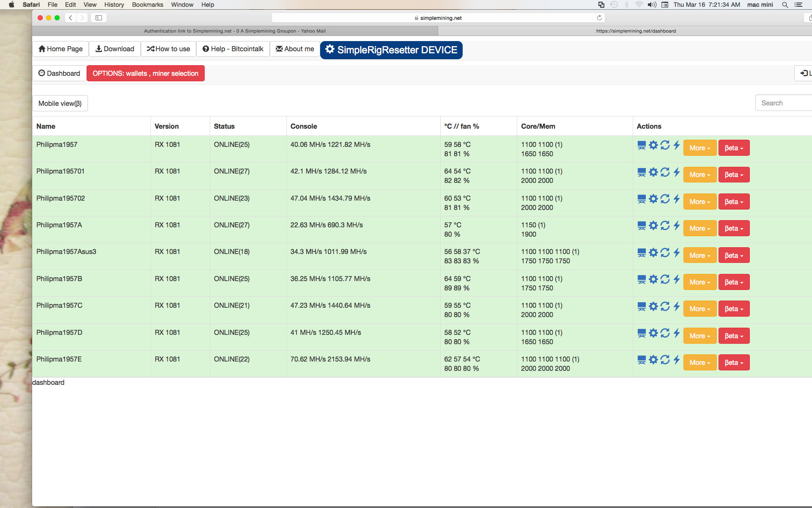Click refresh icon in Philipma1957B row
The height and width of the screenshot is (508, 812).
[x=665, y=279]
